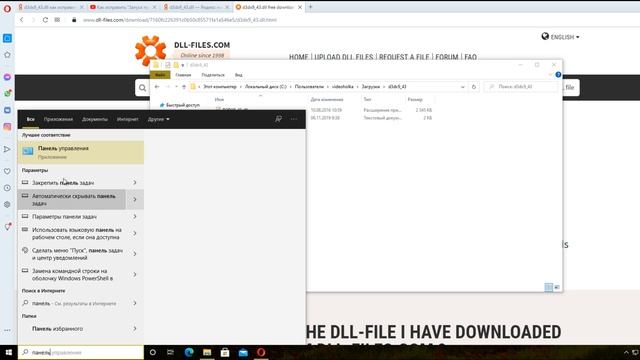640x360 pixels.
Task: Open the File tab in Explorer ribbon
Action: pyautogui.click(x=160, y=75)
